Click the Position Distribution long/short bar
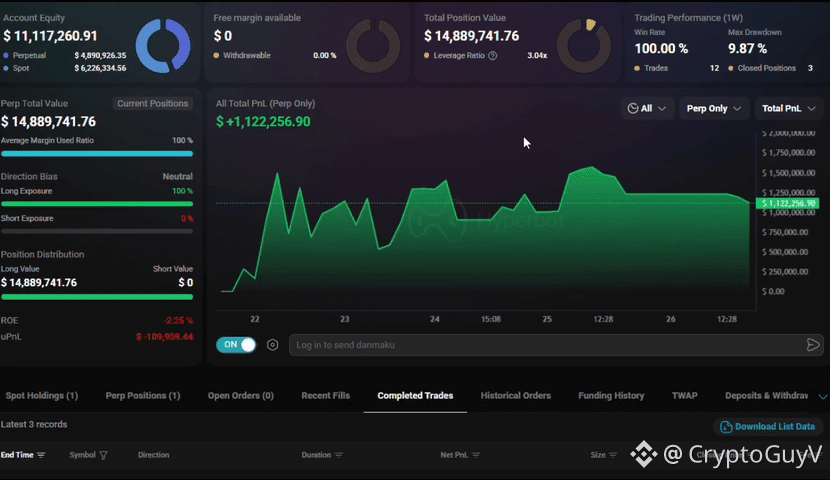The image size is (830, 480). point(97,297)
